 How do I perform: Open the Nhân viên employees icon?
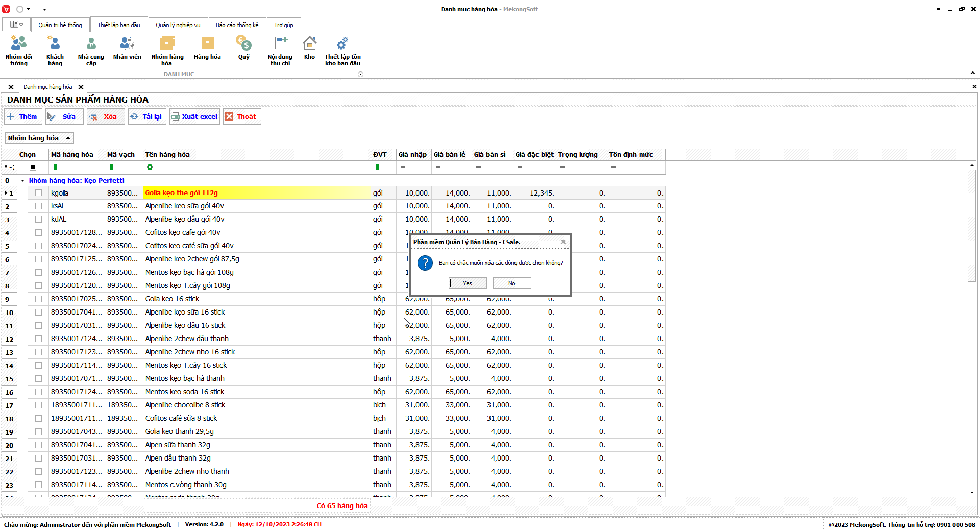pos(127,49)
